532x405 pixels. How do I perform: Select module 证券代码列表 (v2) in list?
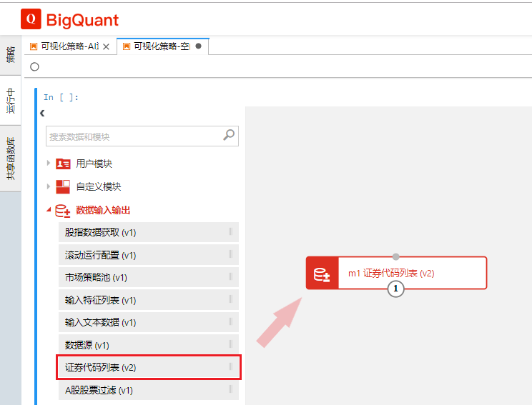point(149,367)
